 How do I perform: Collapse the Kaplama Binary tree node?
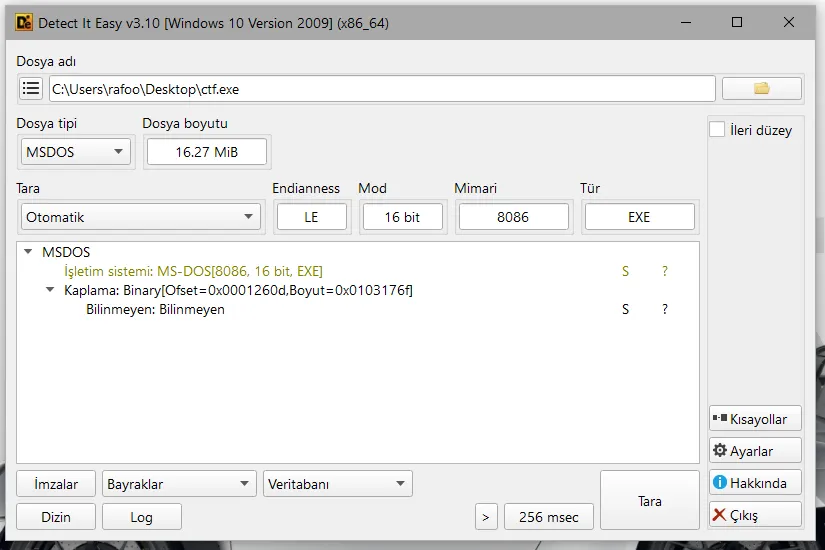tap(50, 290)
